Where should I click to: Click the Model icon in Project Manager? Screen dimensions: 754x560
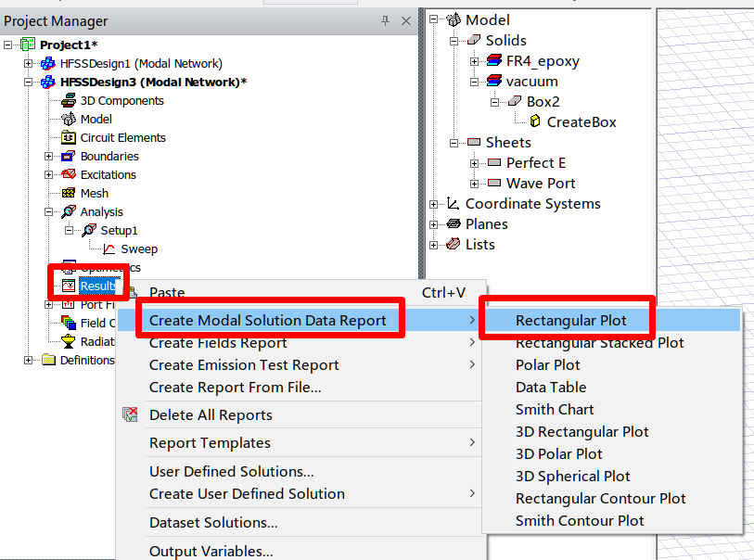click(69, 119)
